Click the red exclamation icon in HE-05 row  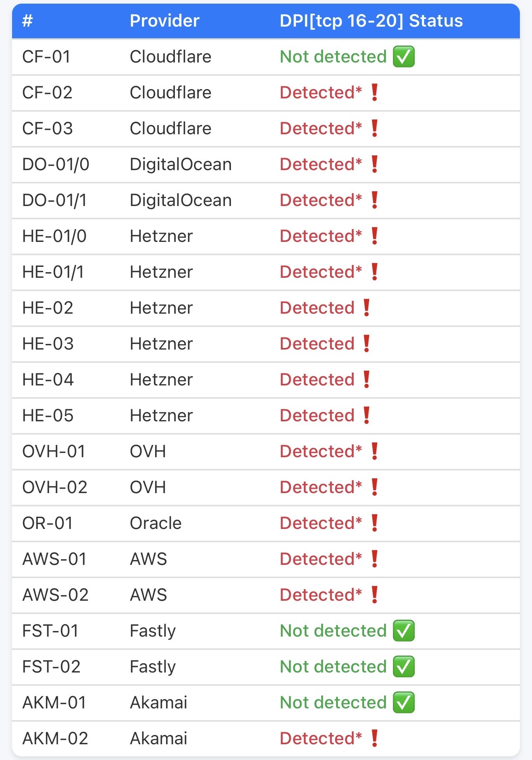click(x=366, y=415)
